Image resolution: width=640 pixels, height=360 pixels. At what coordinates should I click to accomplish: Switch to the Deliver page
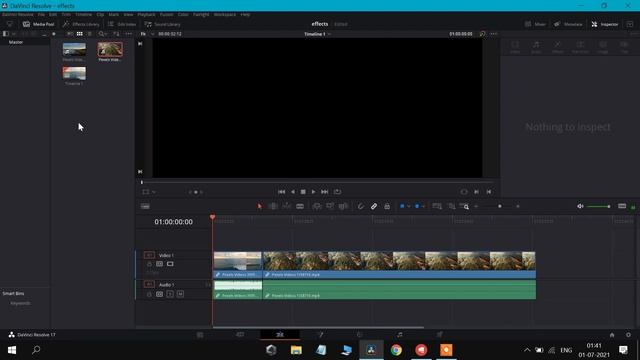point(440,335)
